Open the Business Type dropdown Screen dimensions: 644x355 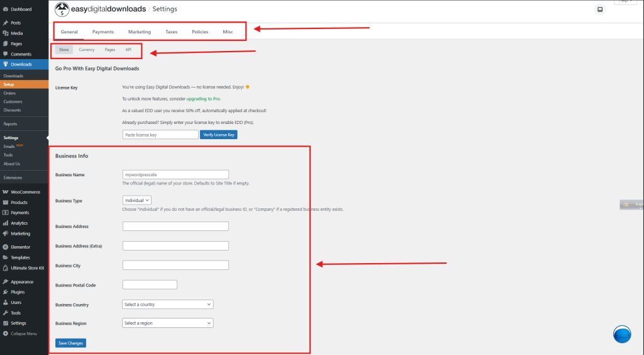click(x=136, y=200)
